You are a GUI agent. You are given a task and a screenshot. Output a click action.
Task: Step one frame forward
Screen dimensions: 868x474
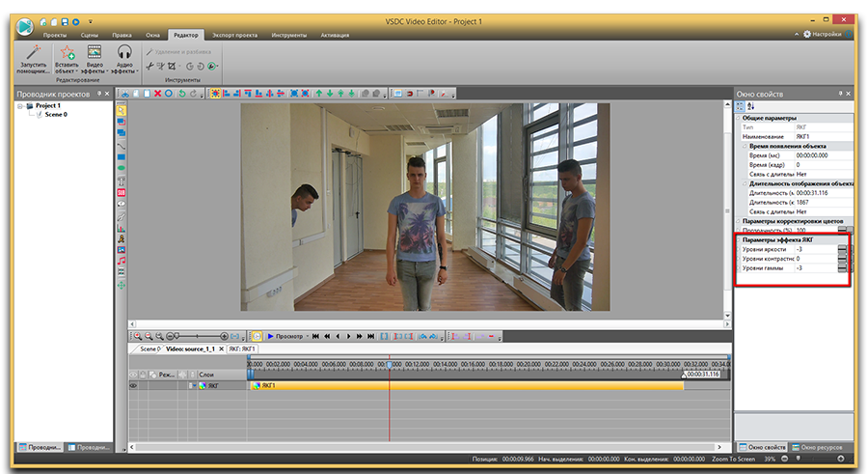click(x=348, y=336)
